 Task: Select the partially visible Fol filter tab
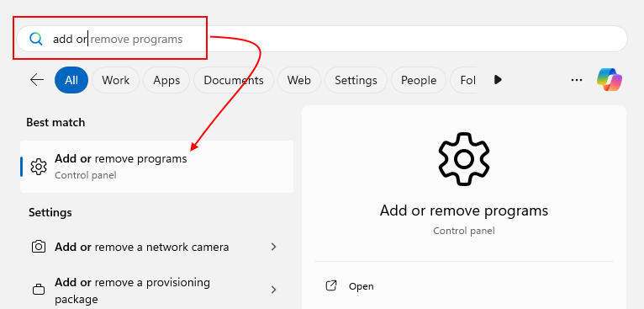coord(464,80)
